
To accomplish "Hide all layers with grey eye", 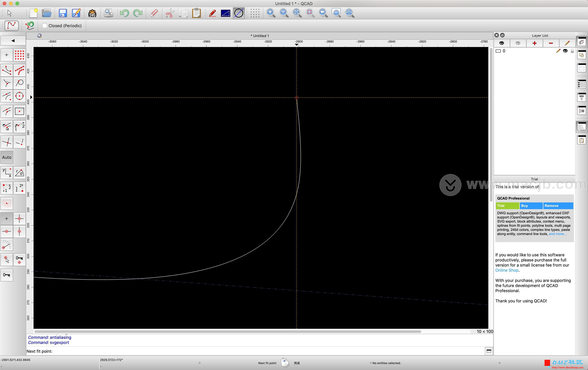I will [x=518, y=43].
